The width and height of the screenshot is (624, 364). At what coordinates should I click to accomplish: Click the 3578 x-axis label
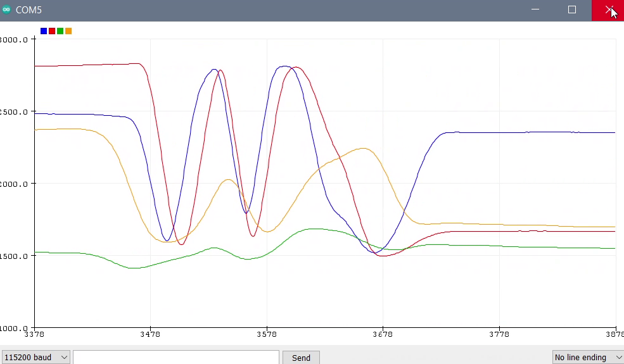tap(267, 334)
